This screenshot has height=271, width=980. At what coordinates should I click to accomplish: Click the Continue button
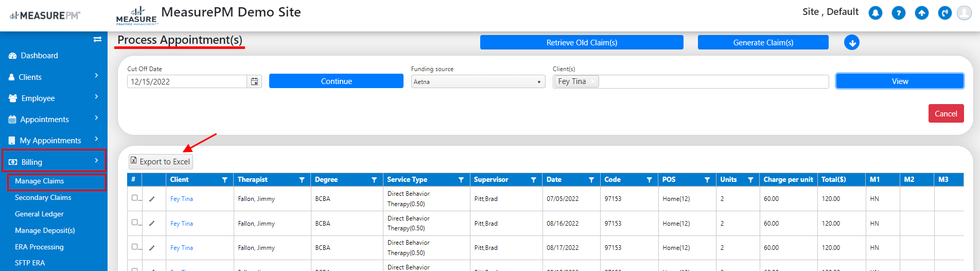336,81
